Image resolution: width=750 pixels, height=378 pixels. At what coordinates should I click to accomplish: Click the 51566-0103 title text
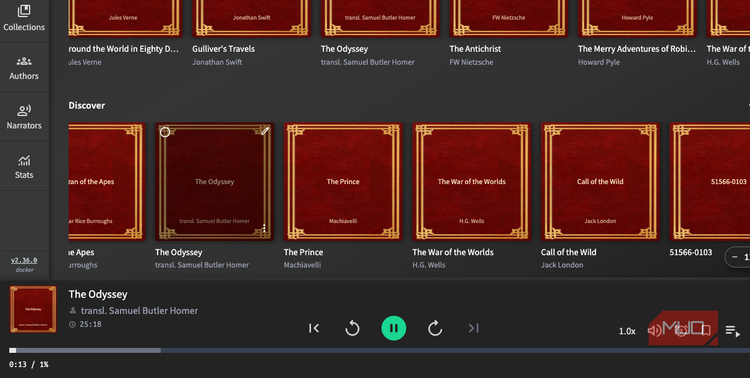point(691,252)
